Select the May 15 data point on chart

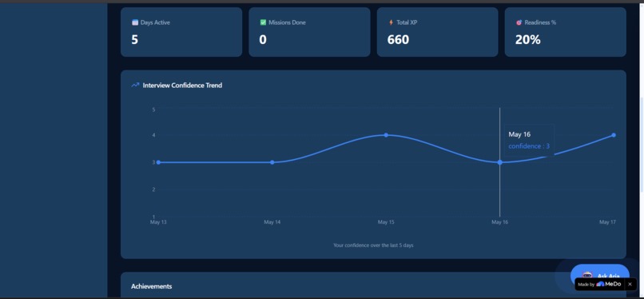click(386, 135)
